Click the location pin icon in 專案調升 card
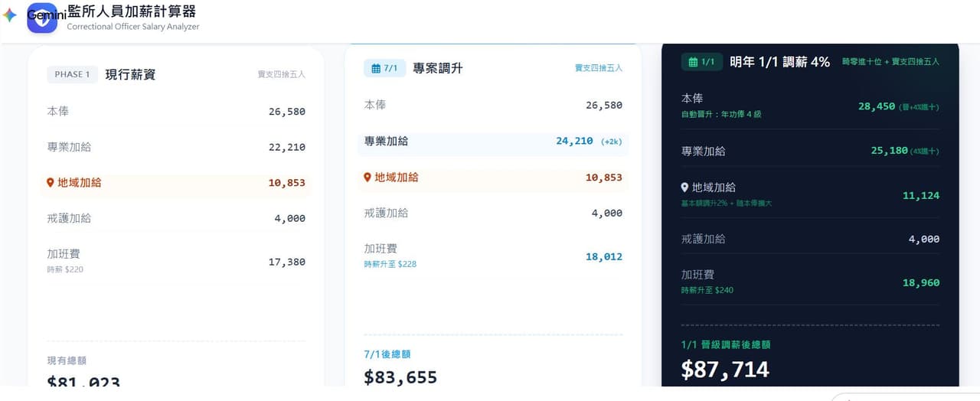 (x=367, y=178)
